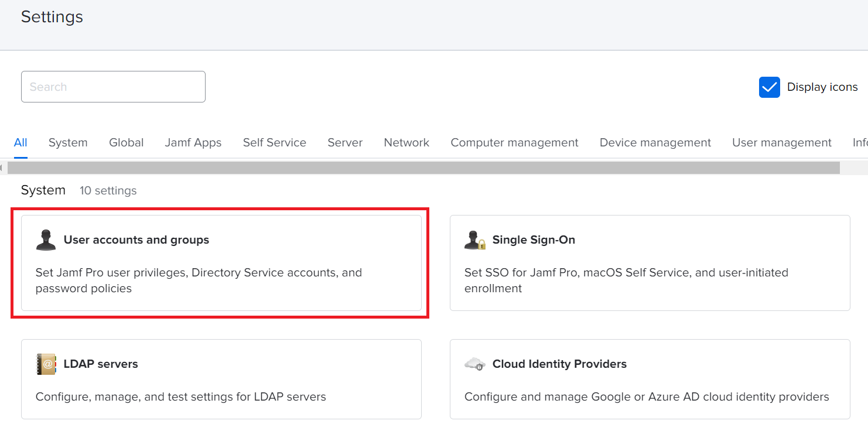Image resolution: width=868 pixels, height=424 pixels.
Task: Click the 'Set SSO for Jamf Pro' description
Action: pos(627,281)
